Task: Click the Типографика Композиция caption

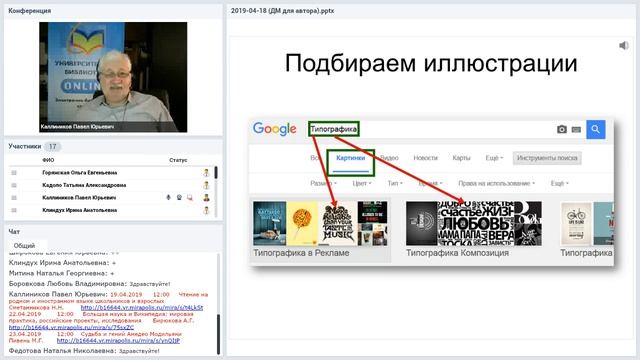Action: [457, 253]
